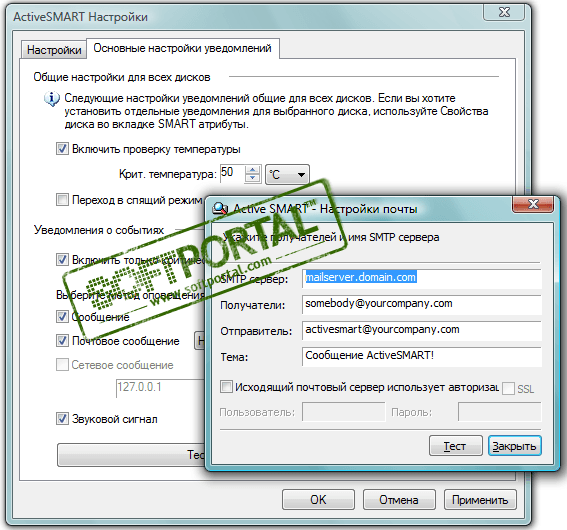
Task: Decrease critical temperature with down arrow
Action: 252,178
